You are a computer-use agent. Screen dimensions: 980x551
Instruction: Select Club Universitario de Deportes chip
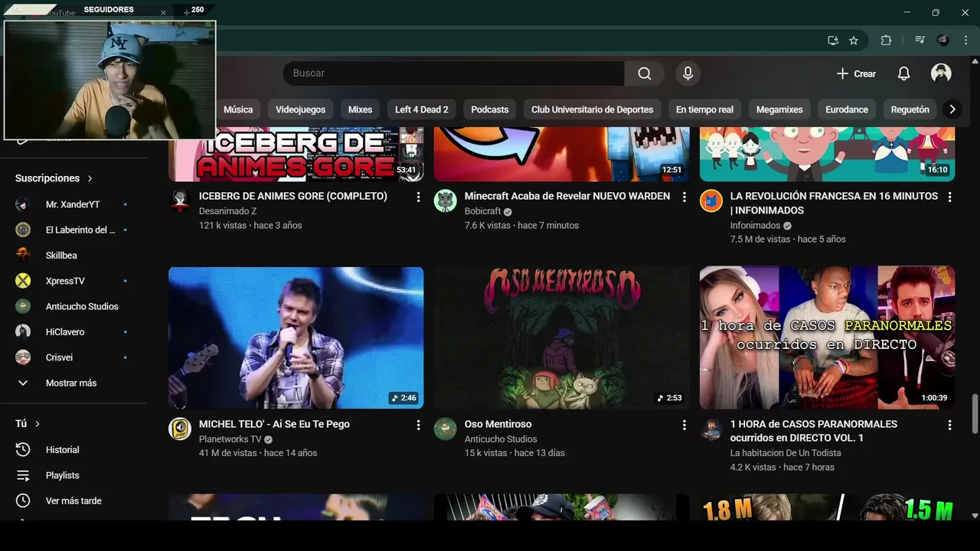593,109
